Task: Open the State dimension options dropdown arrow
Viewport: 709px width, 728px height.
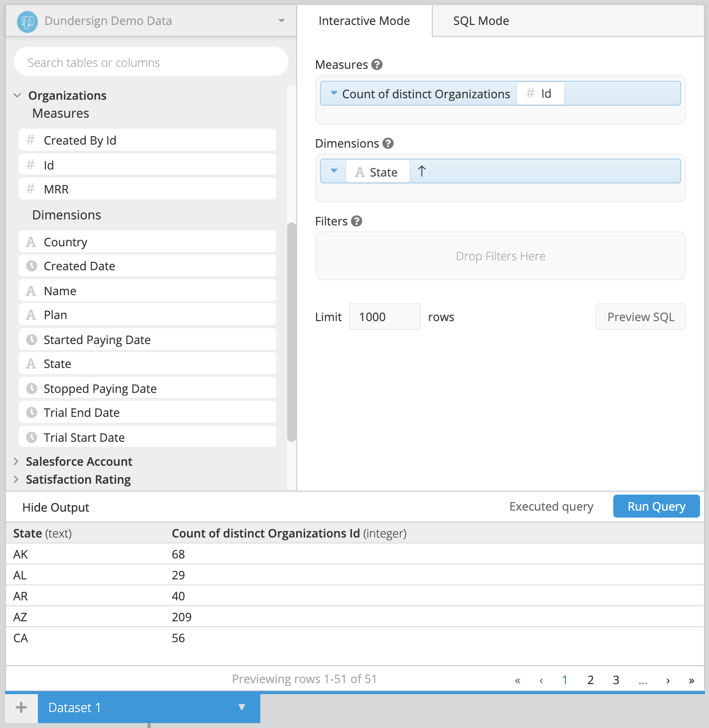Action: [x=334, y=171]
